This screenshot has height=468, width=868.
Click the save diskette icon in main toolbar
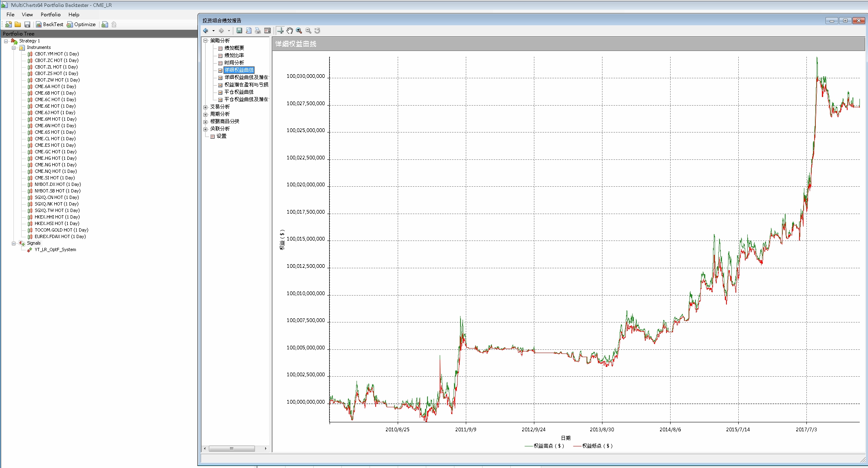(27, 24)
